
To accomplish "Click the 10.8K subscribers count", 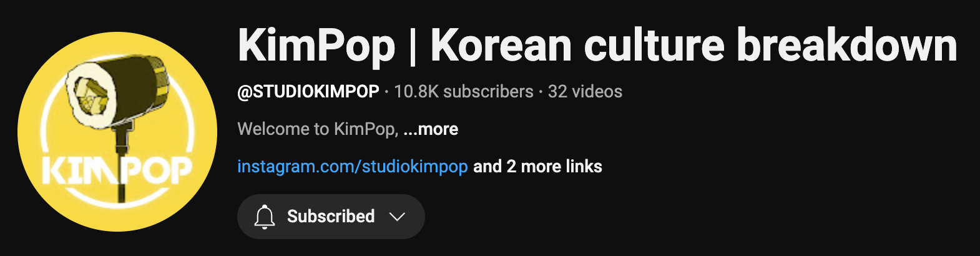I will (464, 92).
